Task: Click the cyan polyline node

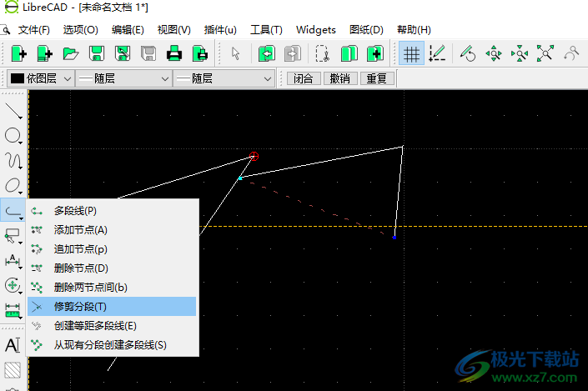Action: point(240,178)
